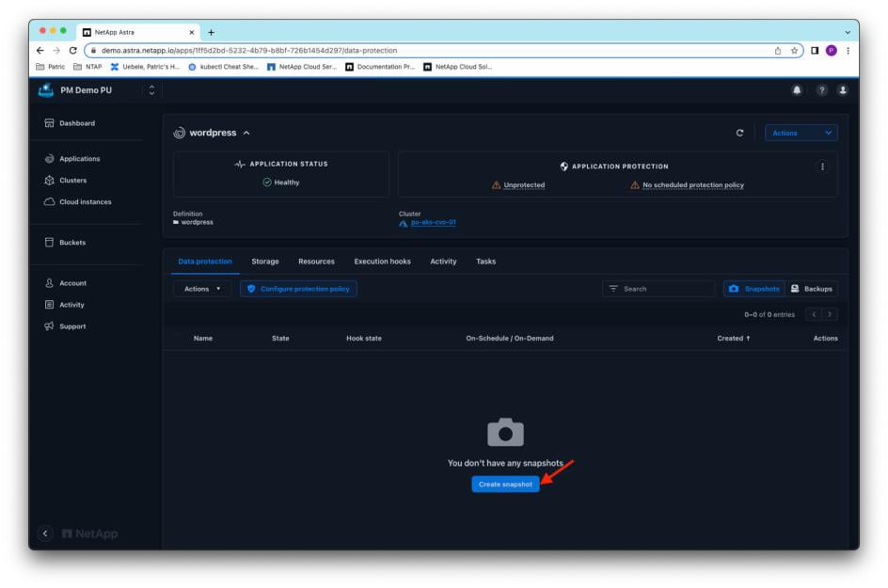Screen dimensions: 888x588
Task: Sort by the State column header
Action: (280, 338)
